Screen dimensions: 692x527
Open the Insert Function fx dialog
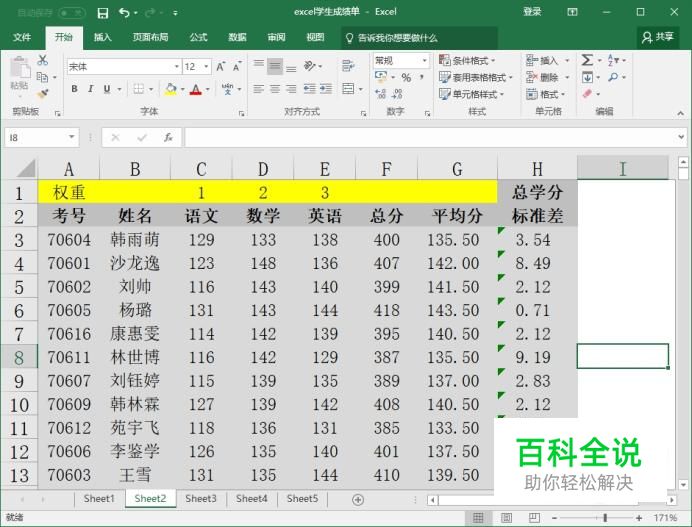(x=168, y=138)
